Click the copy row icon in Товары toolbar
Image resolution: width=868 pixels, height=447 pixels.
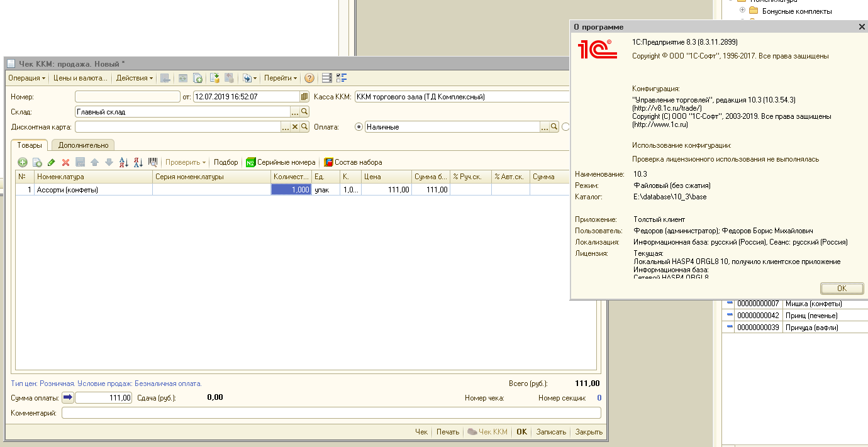pyautogui.click(x=37, y=162)
